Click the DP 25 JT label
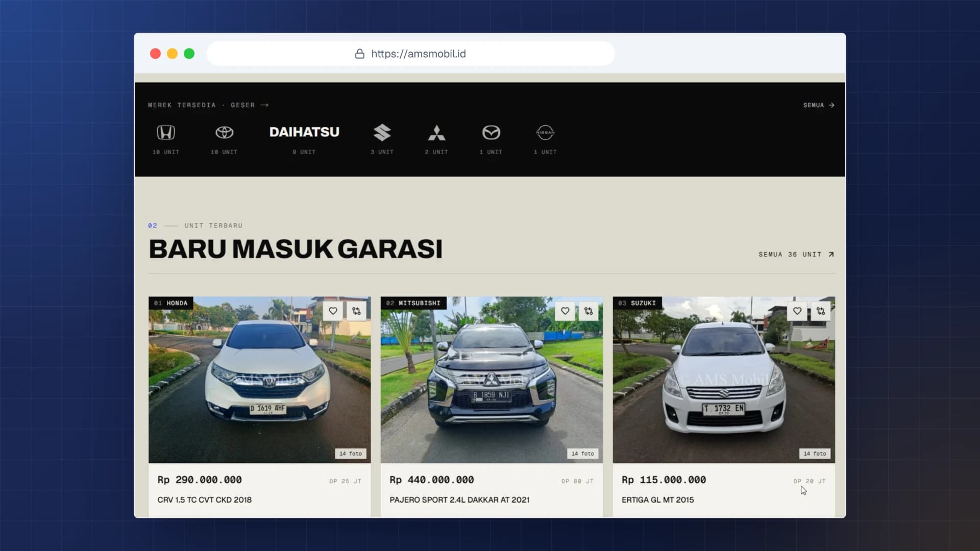This screenshot has height=551, width=980. click(345, 481)
